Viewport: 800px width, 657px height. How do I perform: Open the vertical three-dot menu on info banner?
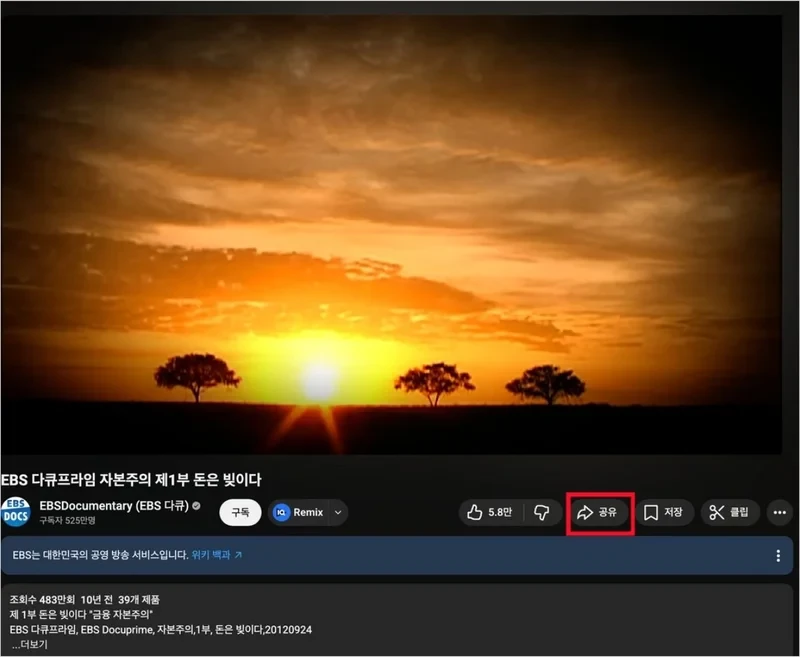(x=778, y=556)
